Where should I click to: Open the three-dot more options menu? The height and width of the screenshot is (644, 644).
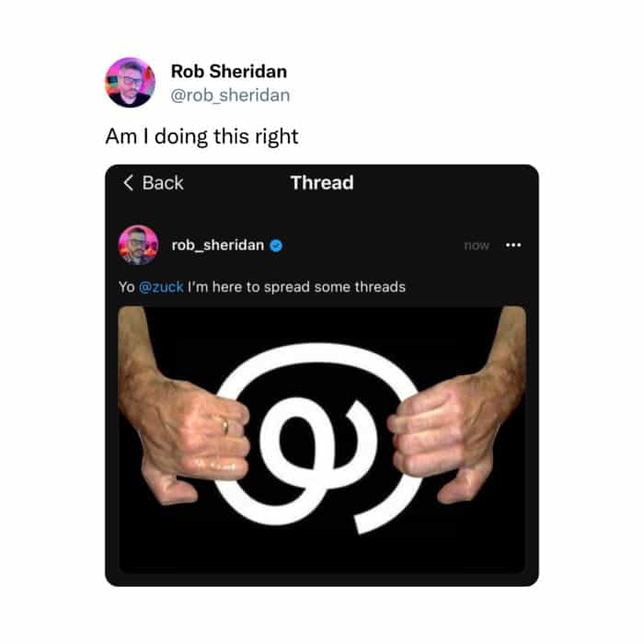(x=513, y=246)
